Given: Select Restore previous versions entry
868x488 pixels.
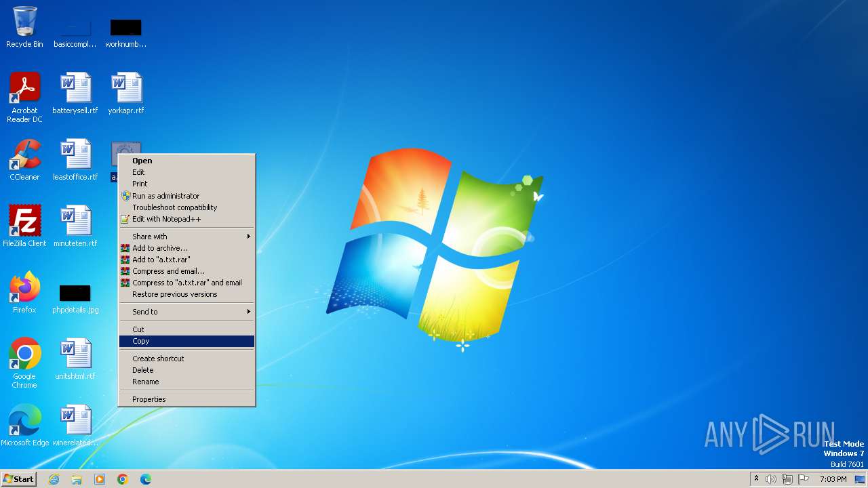Looking at the screenshot, I should pyautogui.click(x=186, y=294).
